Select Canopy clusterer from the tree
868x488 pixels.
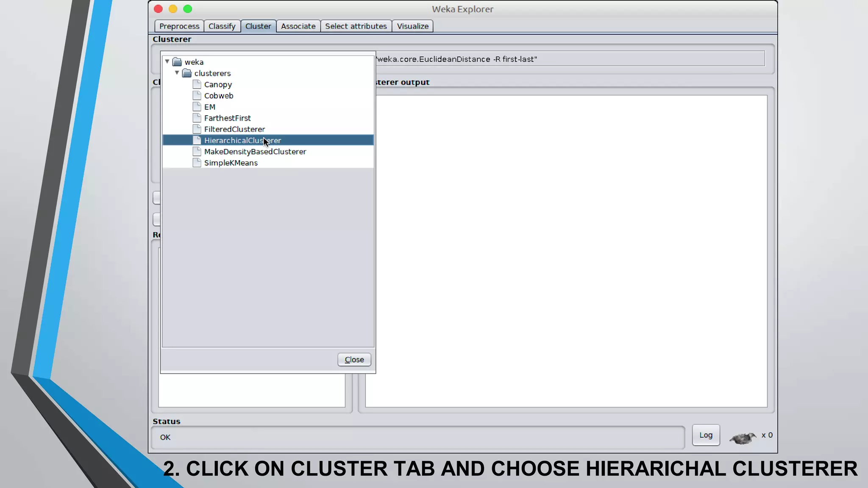tap(218, 85)
